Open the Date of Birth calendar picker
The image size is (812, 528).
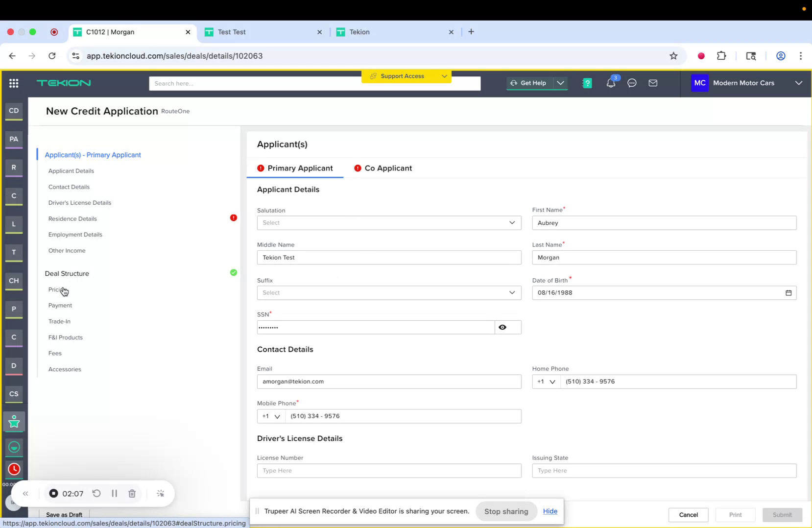pyautogui.click(x=788, y=292)
